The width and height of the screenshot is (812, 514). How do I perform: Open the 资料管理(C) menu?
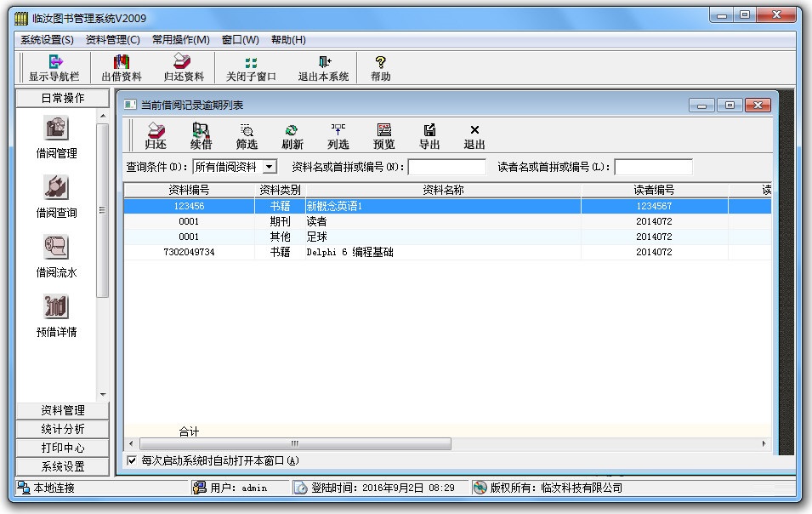112,40
